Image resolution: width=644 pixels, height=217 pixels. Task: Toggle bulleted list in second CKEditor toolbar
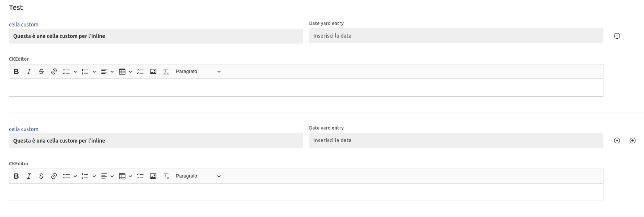pyautogui.click(x=67, y=176)
